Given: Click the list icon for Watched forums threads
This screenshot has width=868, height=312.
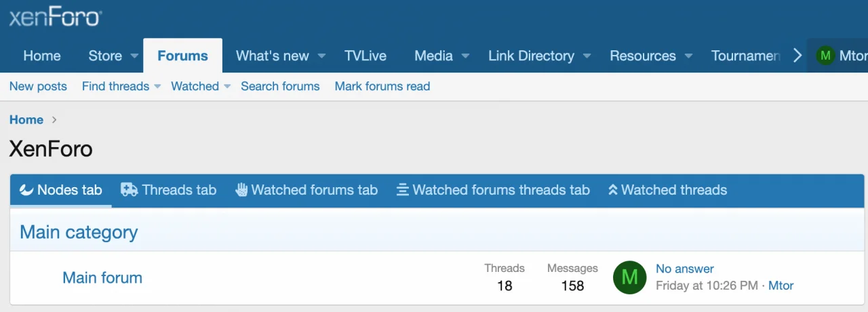Looking at the screenshot, I should [x=403, y=190].
